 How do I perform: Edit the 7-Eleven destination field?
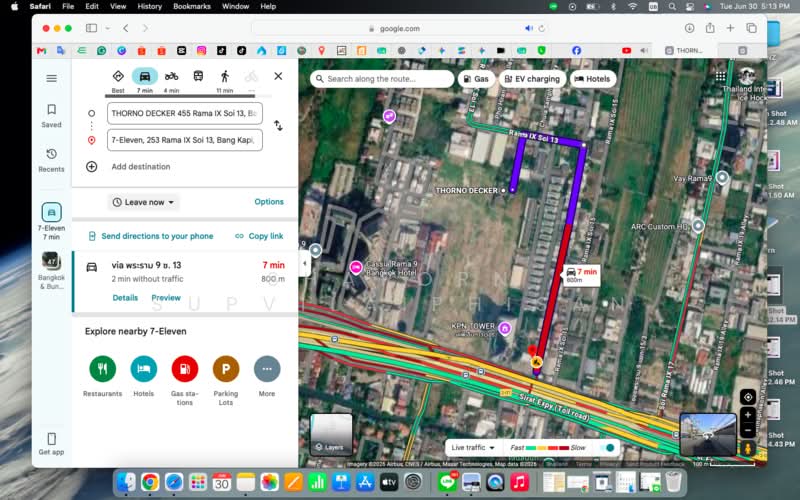point(185,140)
